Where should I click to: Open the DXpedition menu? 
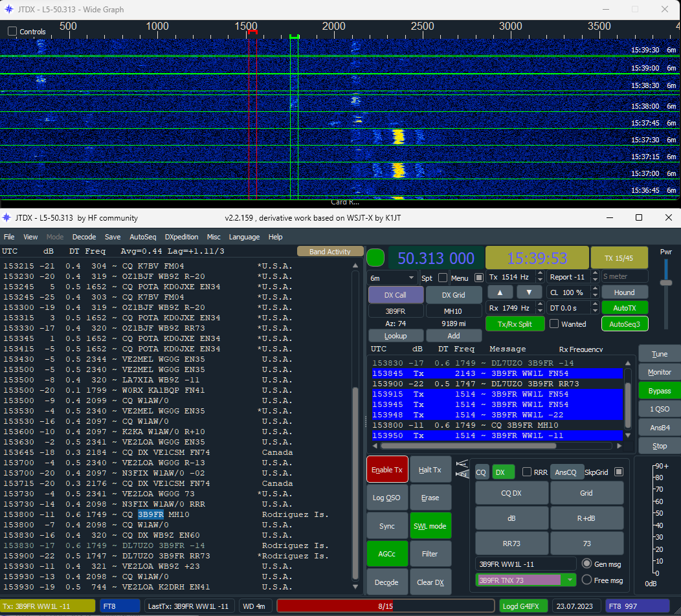tap(181, 237)
